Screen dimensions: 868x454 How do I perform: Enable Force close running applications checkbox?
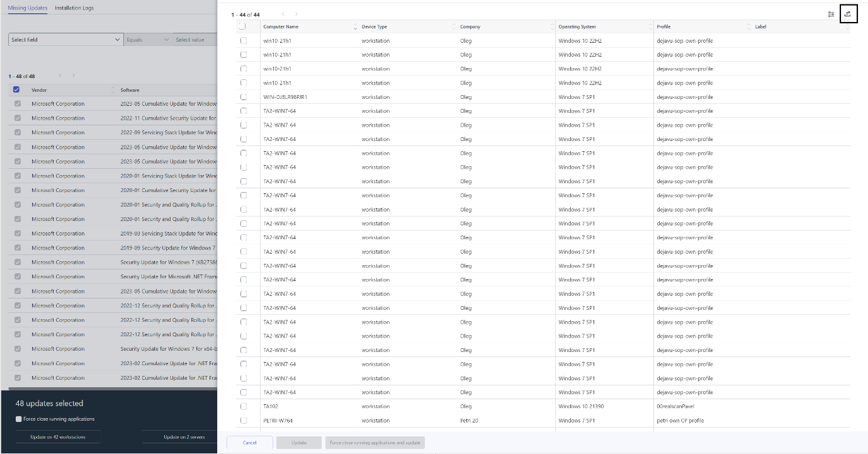[x=18, y=419]
